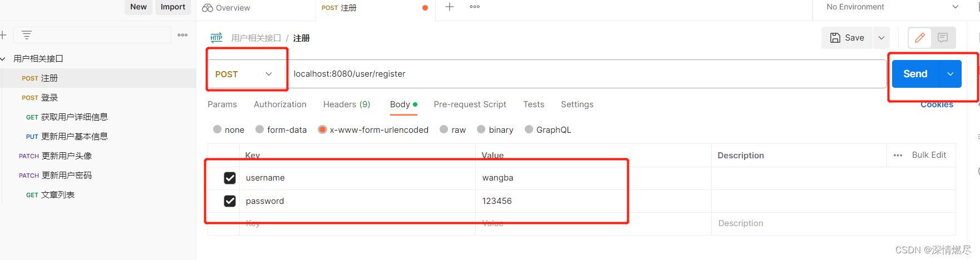Click the Import button
The width and height of the screenshot is (980, 260).
point(173,7)
